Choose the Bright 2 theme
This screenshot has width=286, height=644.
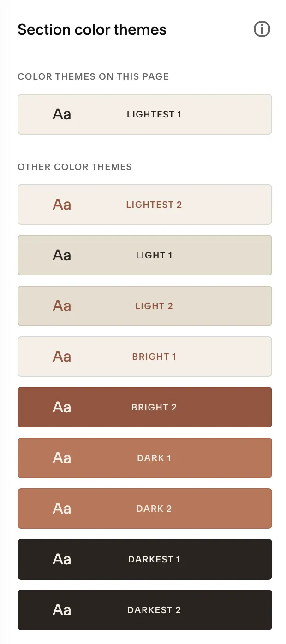[154, 407]
